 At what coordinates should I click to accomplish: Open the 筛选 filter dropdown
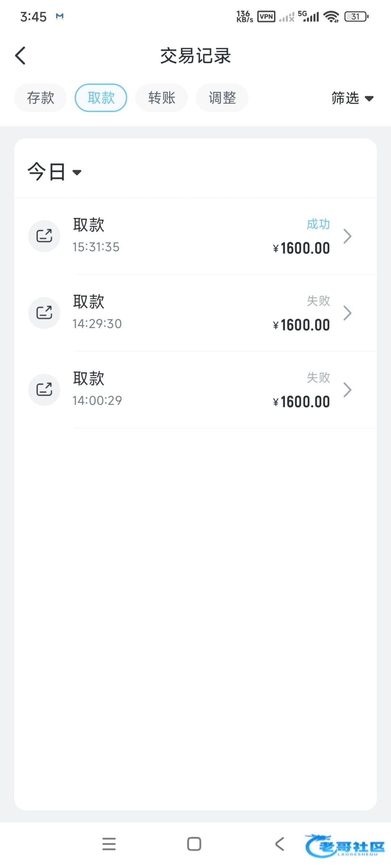352,98
